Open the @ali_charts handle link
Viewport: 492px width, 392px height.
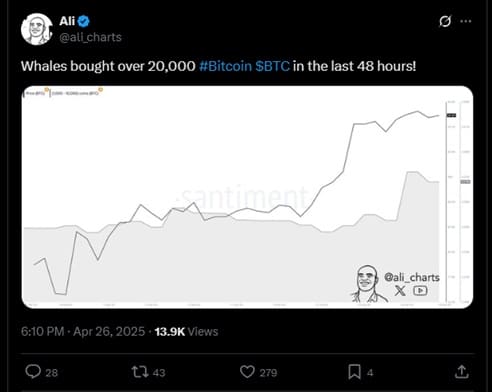pos(90,37)
